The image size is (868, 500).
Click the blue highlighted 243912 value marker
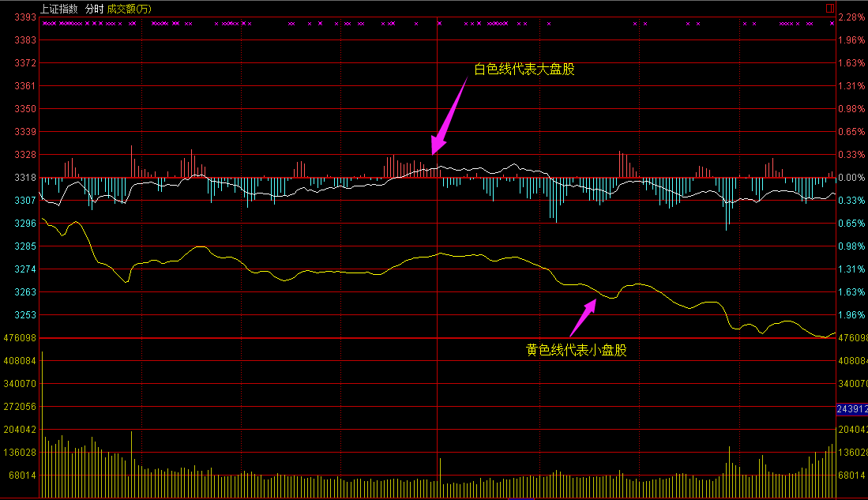tap(852, 409)
